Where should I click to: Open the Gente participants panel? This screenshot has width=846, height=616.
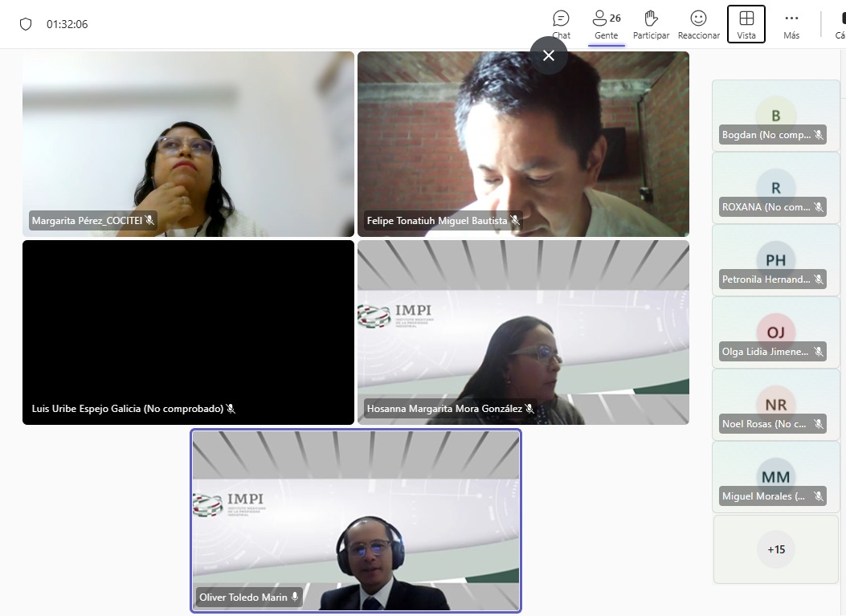coord(607,25)
